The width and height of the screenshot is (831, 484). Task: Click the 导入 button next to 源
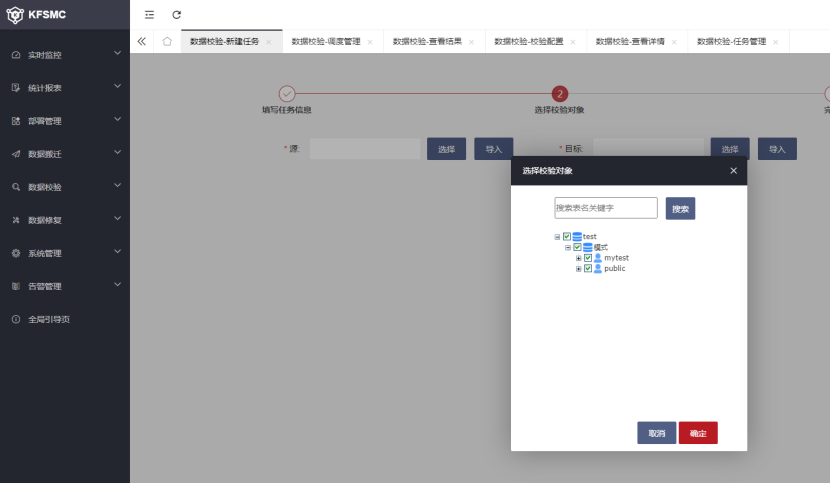click(x=493, y=149)
